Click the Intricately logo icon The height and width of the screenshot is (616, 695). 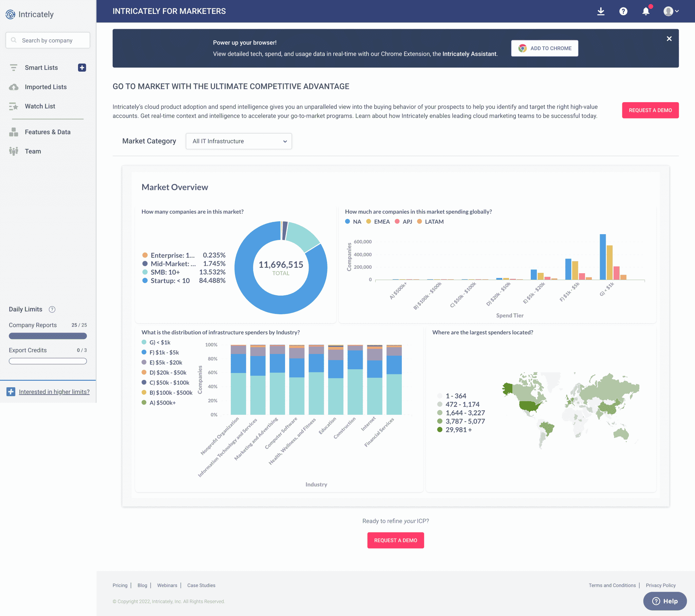(11, 14)
